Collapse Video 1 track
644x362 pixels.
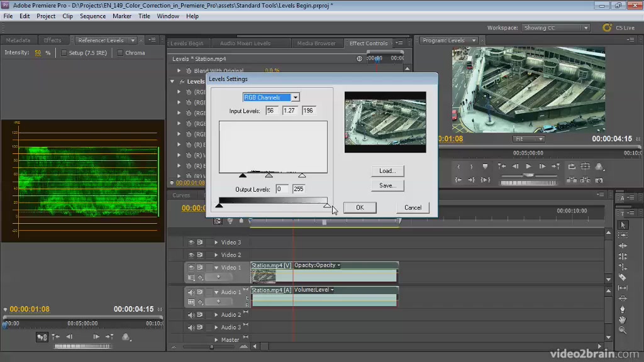tap(216, 268)
